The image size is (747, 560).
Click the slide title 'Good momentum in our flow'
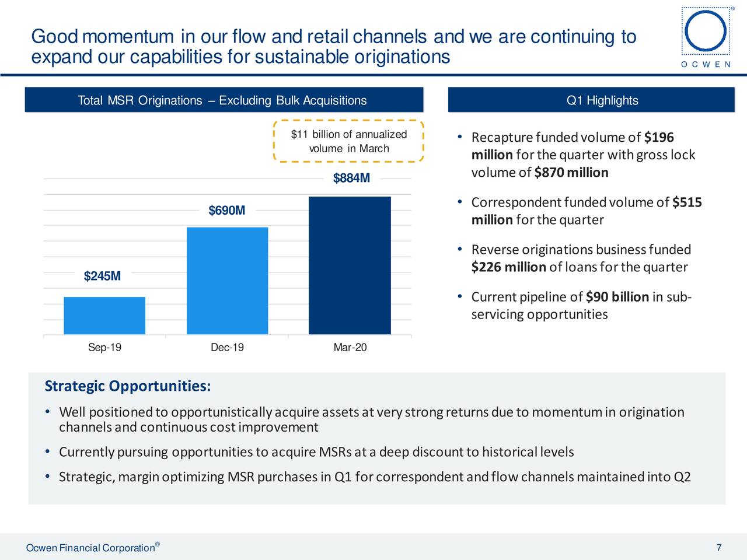(x=333, y=47)
